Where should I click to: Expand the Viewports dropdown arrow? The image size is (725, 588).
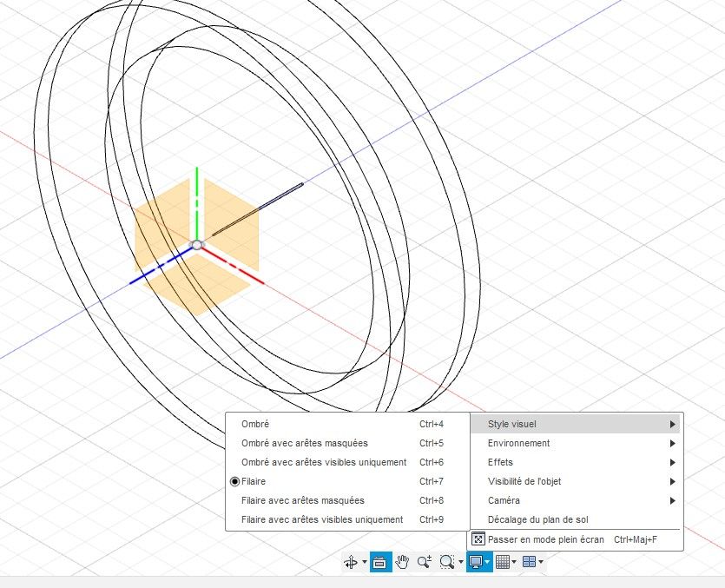541,562
